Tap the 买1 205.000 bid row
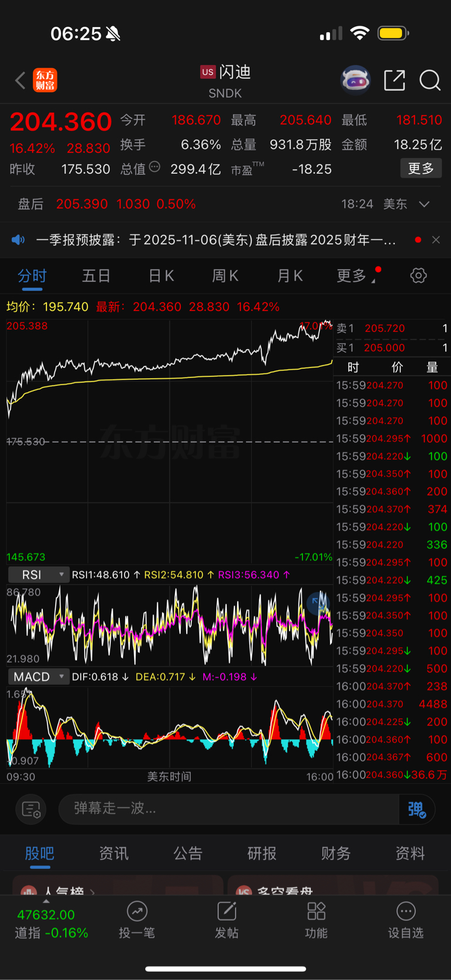Image resolution: width=451 pixels, height=980 pixels. coord(392,348)
